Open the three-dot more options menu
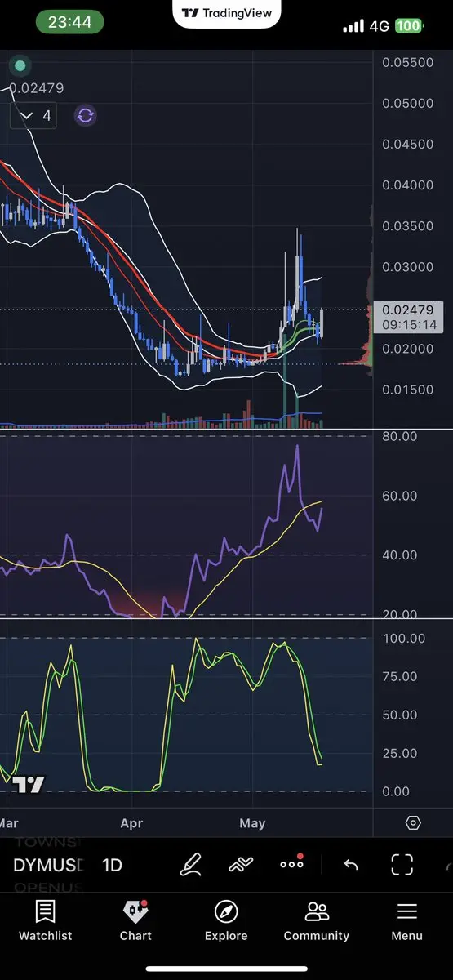Viewport: 453px width, 980px height. point(291,863)
